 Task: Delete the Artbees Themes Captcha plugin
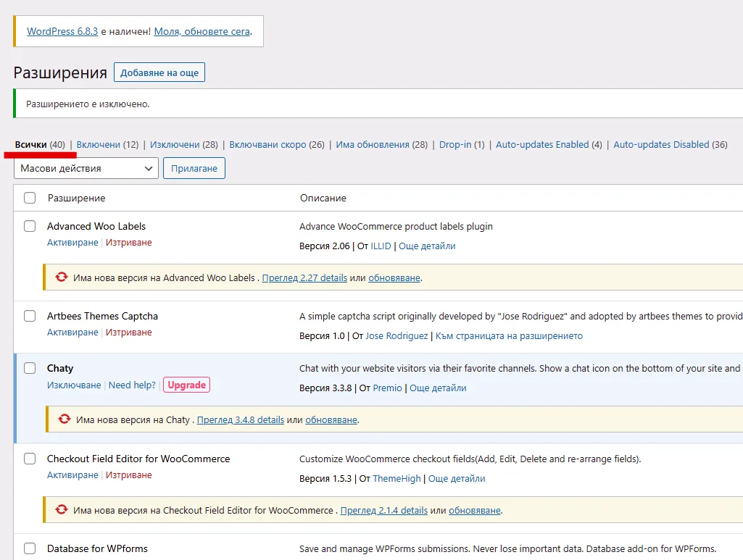[129, 333]
